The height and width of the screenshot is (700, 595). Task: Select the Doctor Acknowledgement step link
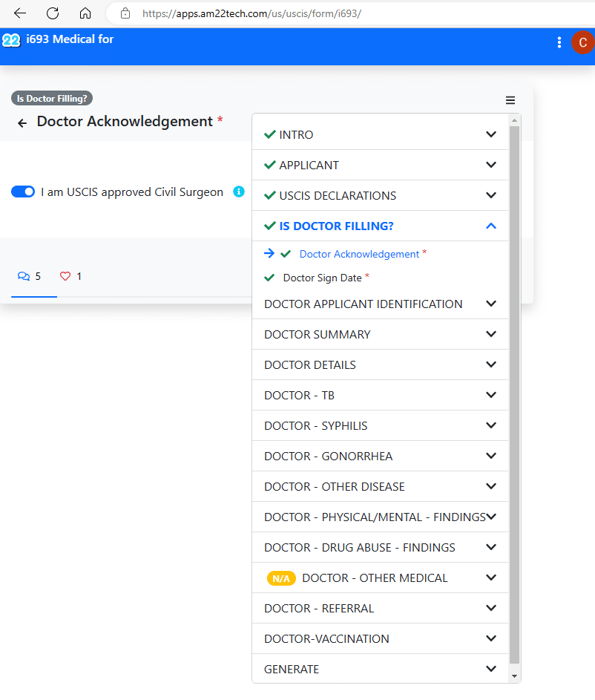pyautogui.click(x=359, y=254)
